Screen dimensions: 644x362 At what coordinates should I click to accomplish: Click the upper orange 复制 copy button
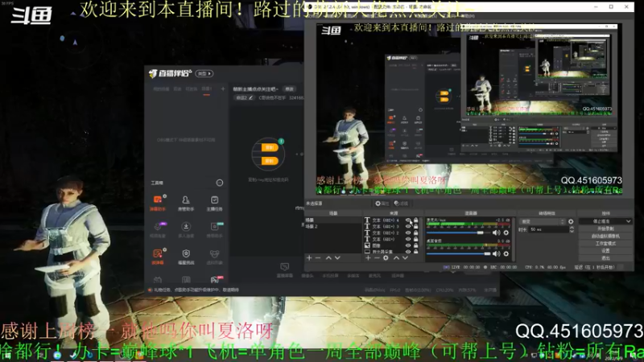pos(270,148)
